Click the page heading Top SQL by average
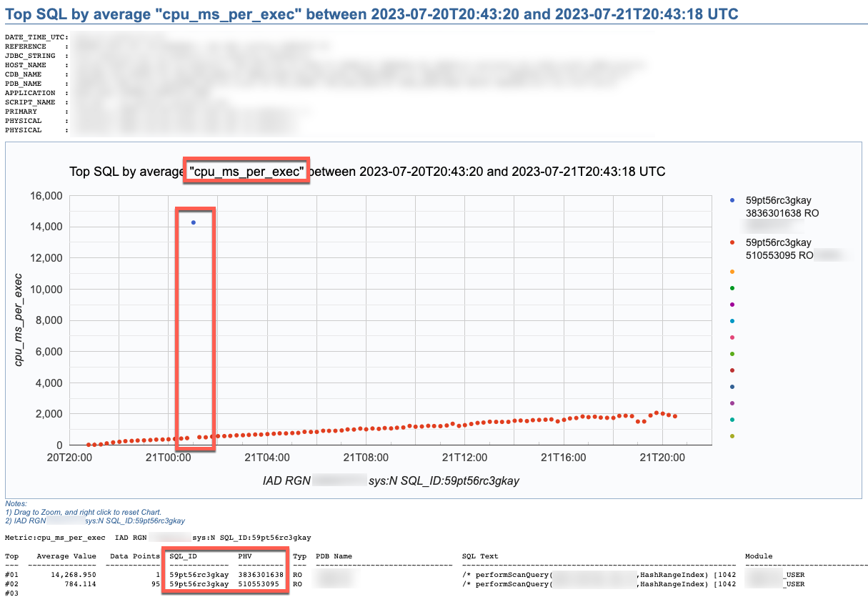868x597 pixels. tap(371, 14)
